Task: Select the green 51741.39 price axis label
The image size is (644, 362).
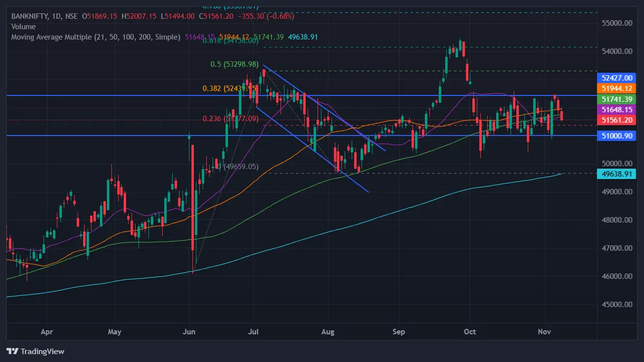Action: pos(616,99)
